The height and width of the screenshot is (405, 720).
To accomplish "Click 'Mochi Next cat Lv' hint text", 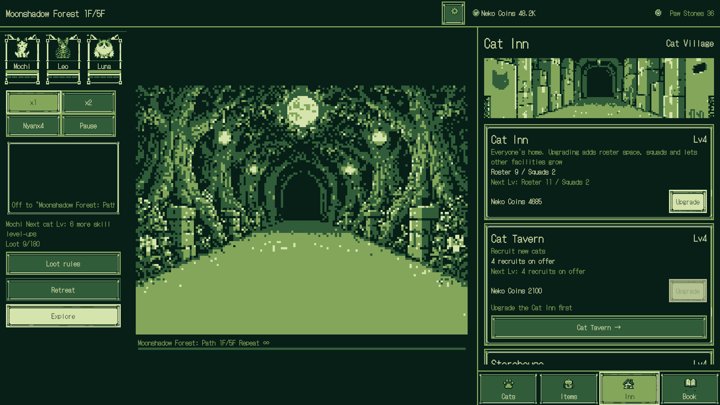I will (58, 229).
